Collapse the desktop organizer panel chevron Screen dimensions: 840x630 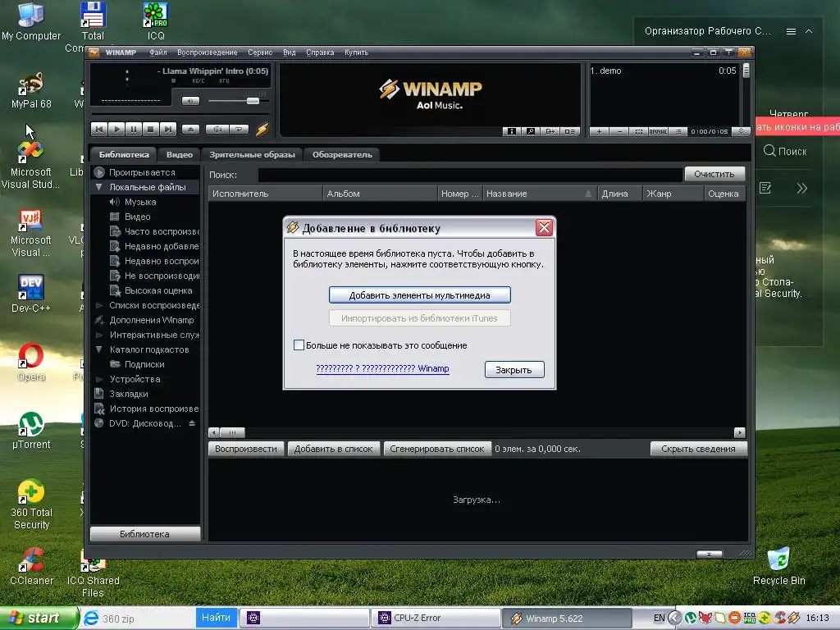(809, 32)
